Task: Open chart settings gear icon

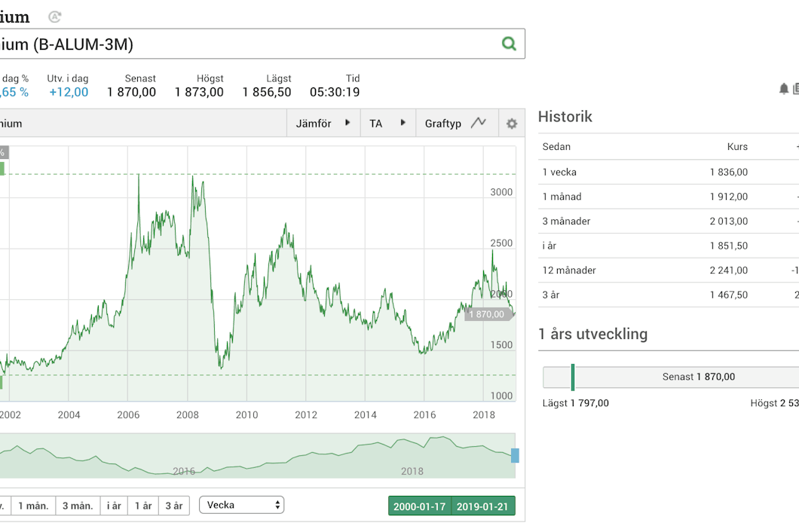Action: click(512, 124)
